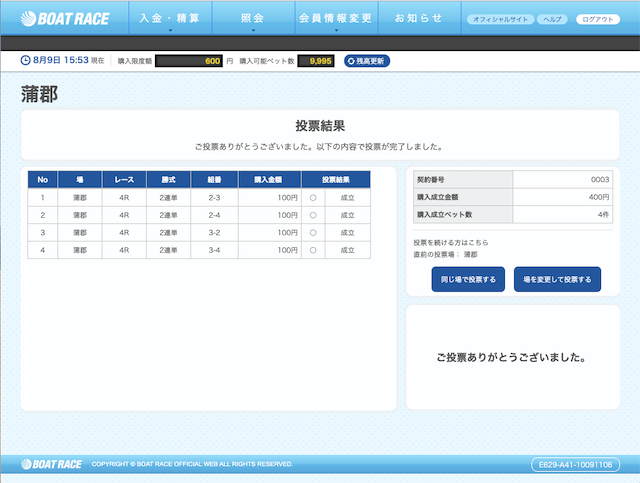Open the お知らせ menu
The width and height of the screenshot is (640, 483).
click(x=419, y=18)
